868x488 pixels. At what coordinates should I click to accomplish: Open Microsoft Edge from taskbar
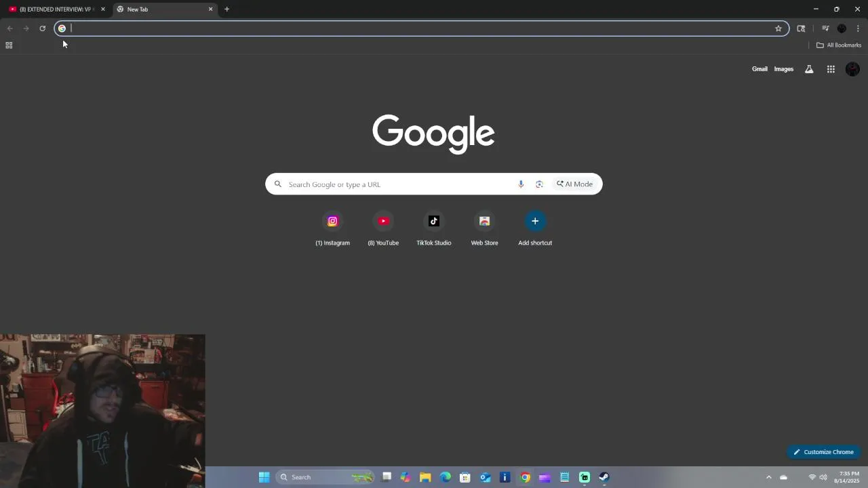[446, 477]
